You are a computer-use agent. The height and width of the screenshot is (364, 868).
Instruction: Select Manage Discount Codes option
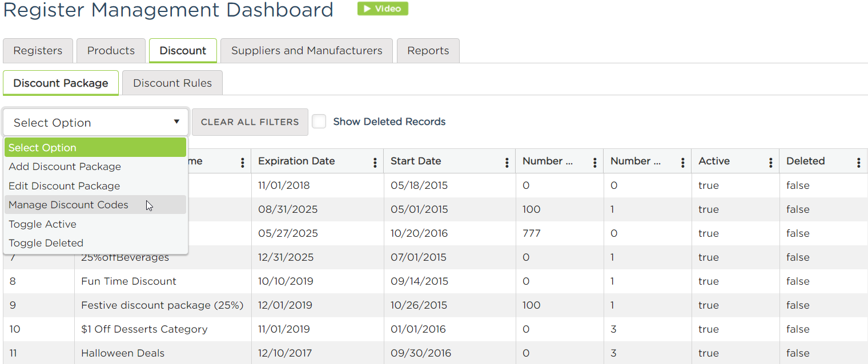pyautogui.click(x=95, y=205)
